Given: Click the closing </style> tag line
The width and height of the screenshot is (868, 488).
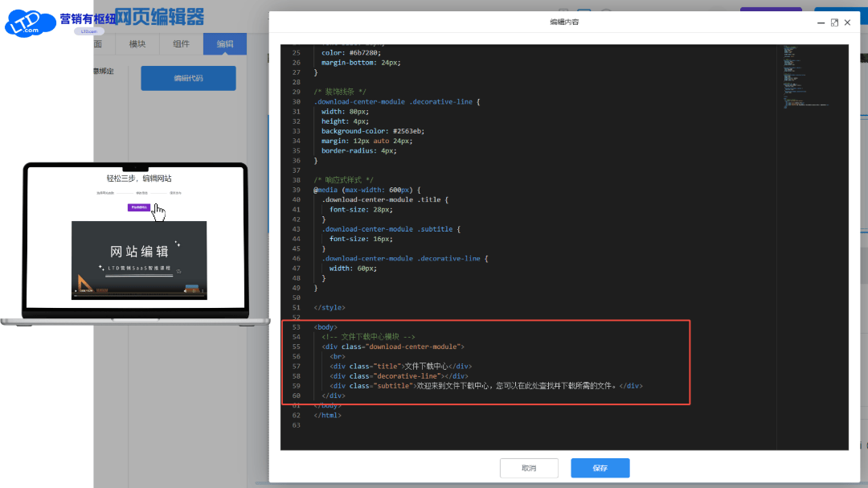Looking at the screenshot, I should pyautogui.click(x=330, y=307).
